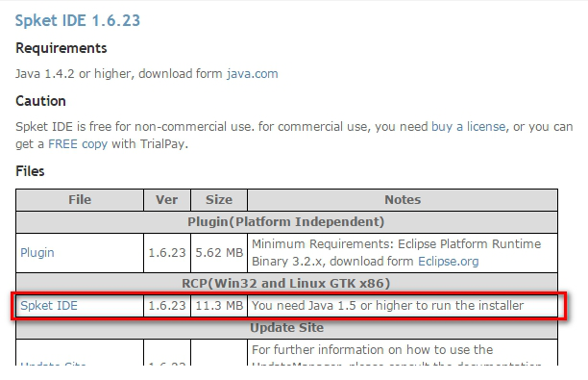Select the 'Size' column header

point(219,200)
